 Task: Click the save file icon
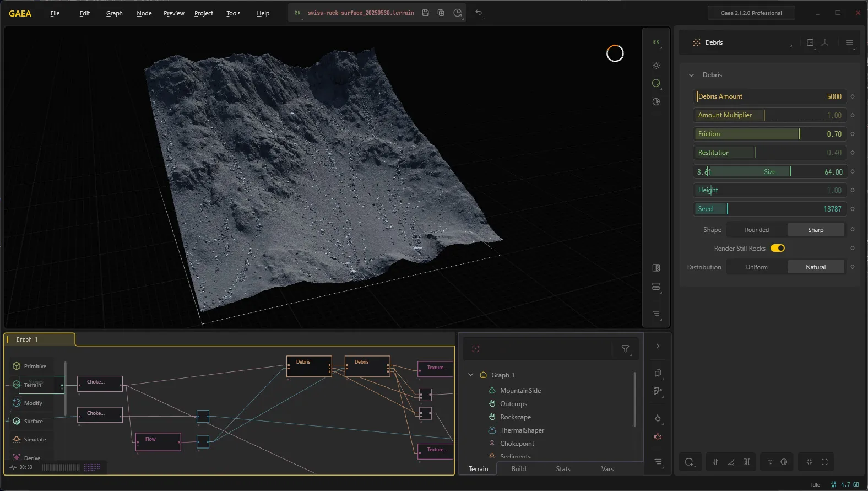(x=425, y=13)
